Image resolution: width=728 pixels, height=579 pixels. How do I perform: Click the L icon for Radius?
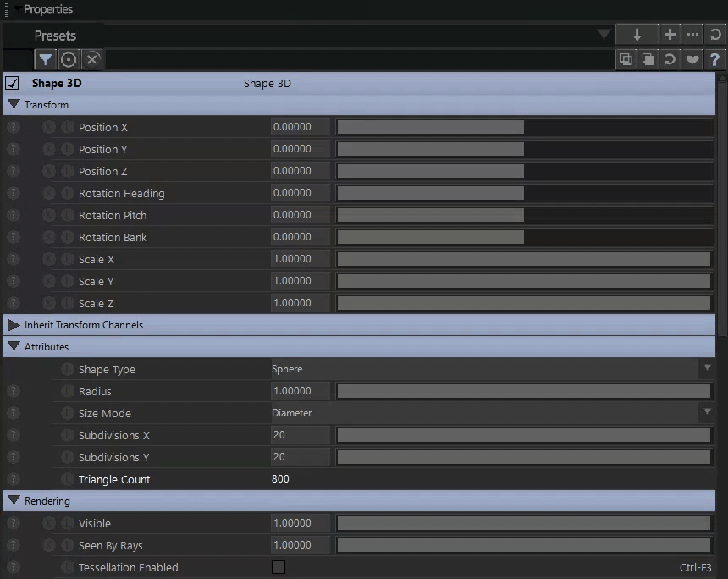coord(68,391)
